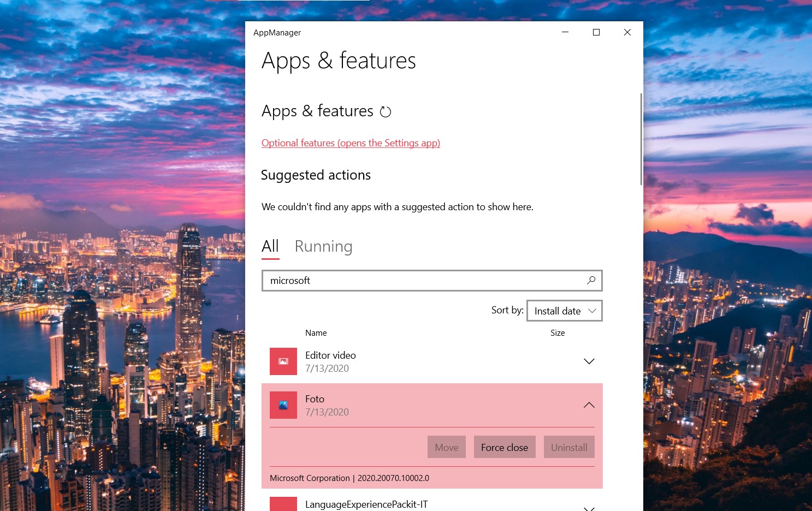Click the vertical scrollbar thumb
Screen dimensions: 812x511
641,139
